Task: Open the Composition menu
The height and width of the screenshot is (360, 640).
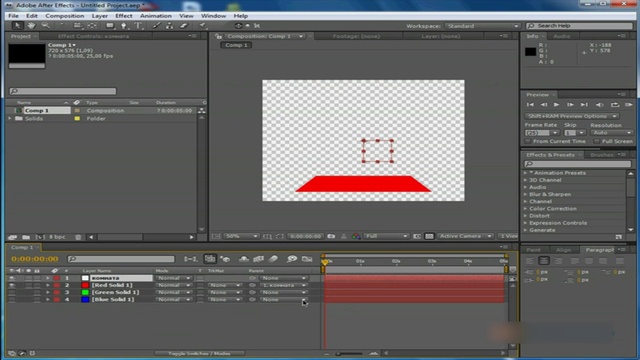Action: 64,16
